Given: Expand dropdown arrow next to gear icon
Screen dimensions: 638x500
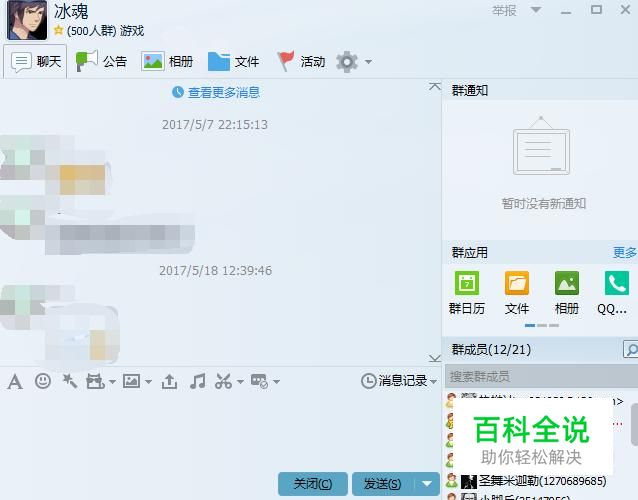Looking at the screenshot, I should [368, 62].
